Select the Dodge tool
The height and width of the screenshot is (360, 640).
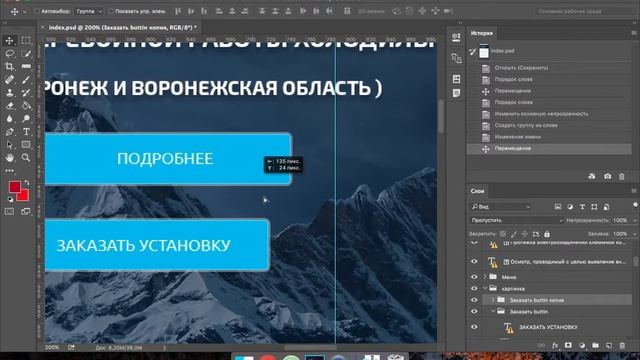pos(26,119)
